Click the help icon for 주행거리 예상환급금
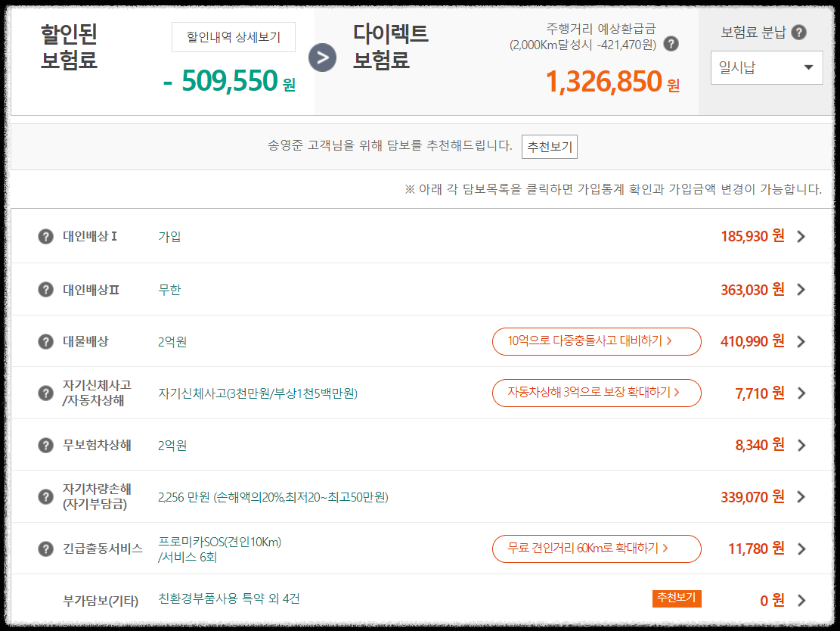 (x=670, y=43)
